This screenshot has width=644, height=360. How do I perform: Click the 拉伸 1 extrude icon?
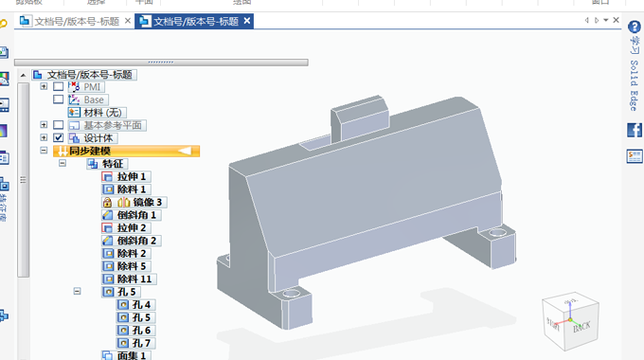click(108, 177)
